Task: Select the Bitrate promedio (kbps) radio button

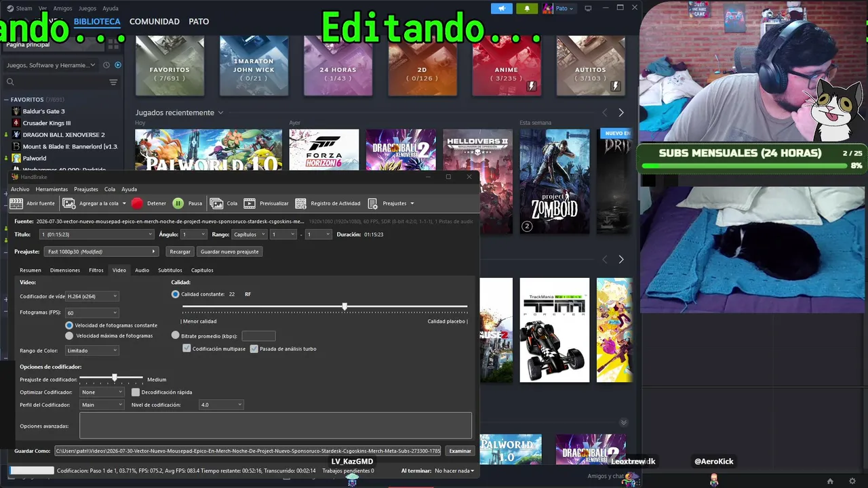Action: point(176,335)
